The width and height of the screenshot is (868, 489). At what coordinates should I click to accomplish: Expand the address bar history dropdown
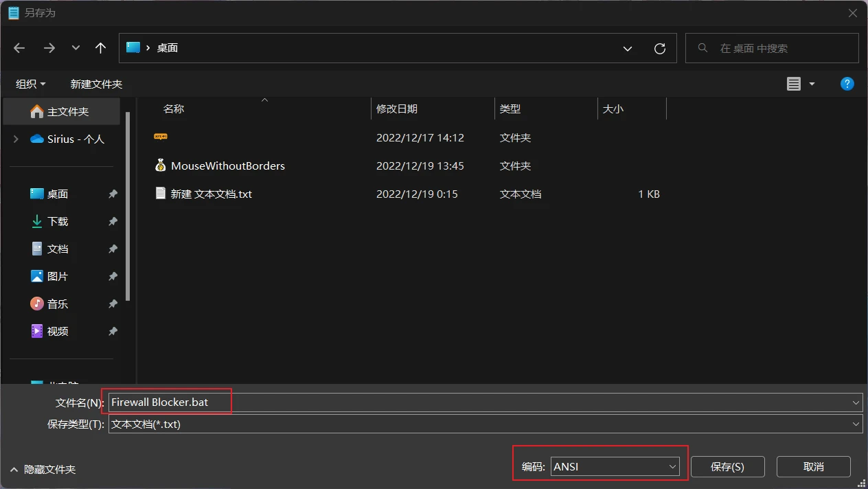(628, 49)
